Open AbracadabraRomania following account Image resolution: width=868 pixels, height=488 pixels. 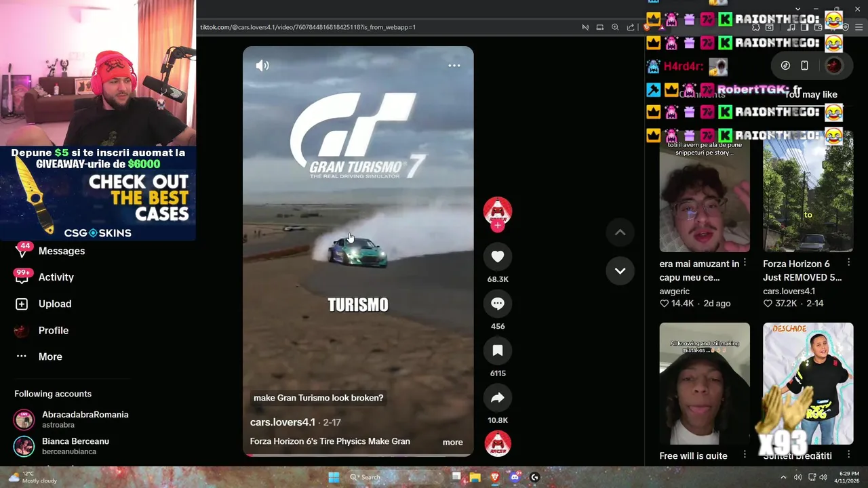click(x=71, y=420)
